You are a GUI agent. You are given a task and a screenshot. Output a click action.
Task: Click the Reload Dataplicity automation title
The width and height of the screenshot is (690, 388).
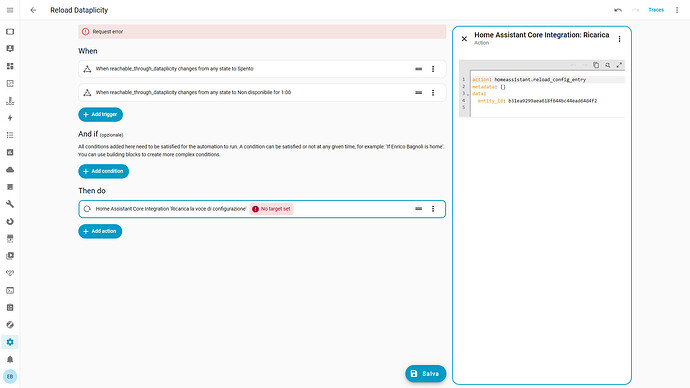tap(79, 10)
